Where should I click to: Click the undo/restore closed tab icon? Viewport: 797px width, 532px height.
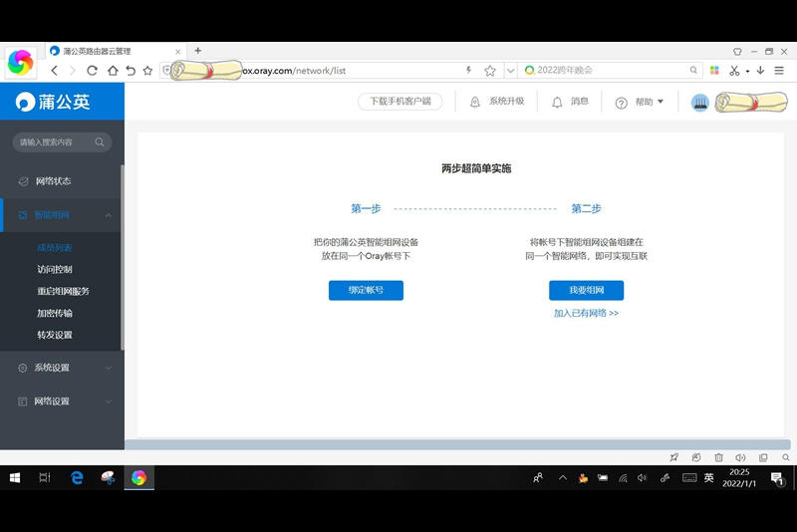(131, 71)
